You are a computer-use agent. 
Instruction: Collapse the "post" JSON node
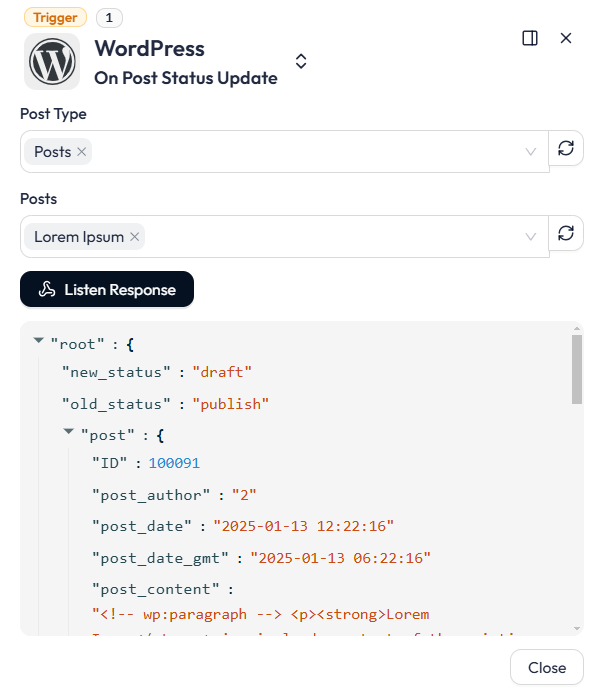pos(68,431)
